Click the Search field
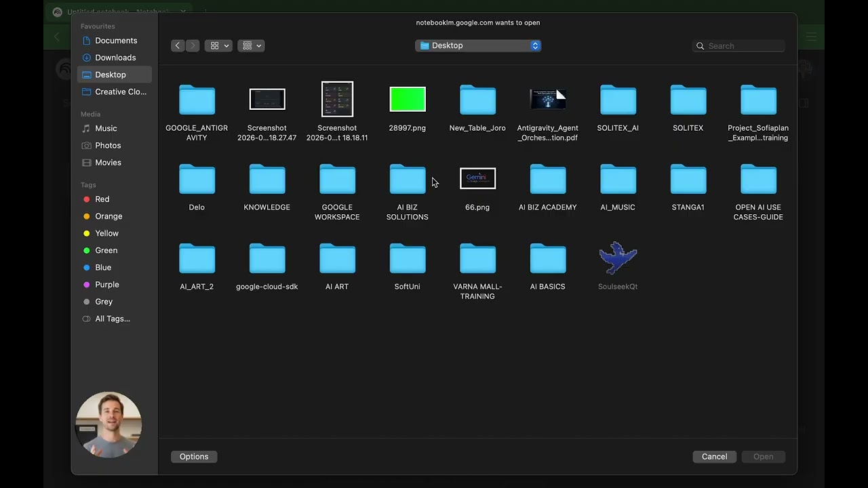This screenshot has height=488, width=868. coord(738,46)
